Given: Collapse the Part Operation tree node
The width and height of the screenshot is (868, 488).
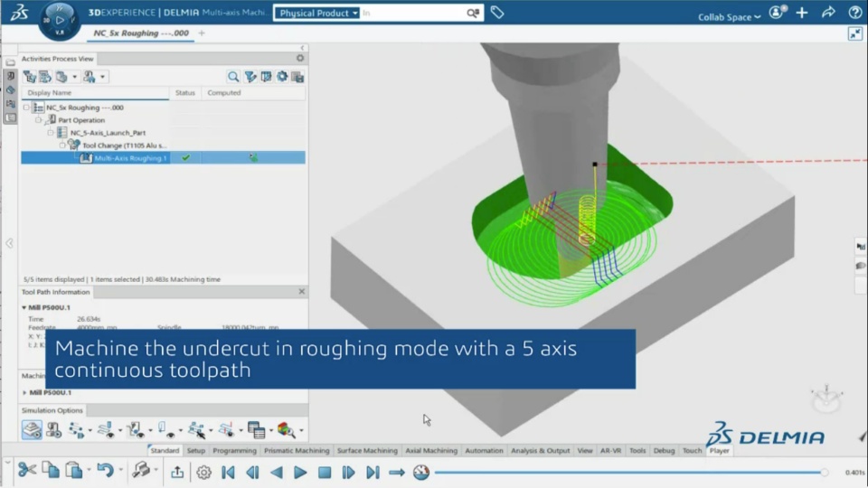Looking at the screenshot, I should coord(38,119).
